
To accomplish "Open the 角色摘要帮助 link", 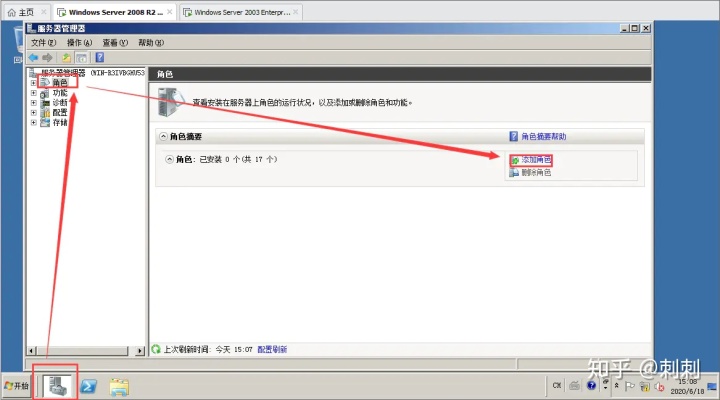I will coord(543,136).
